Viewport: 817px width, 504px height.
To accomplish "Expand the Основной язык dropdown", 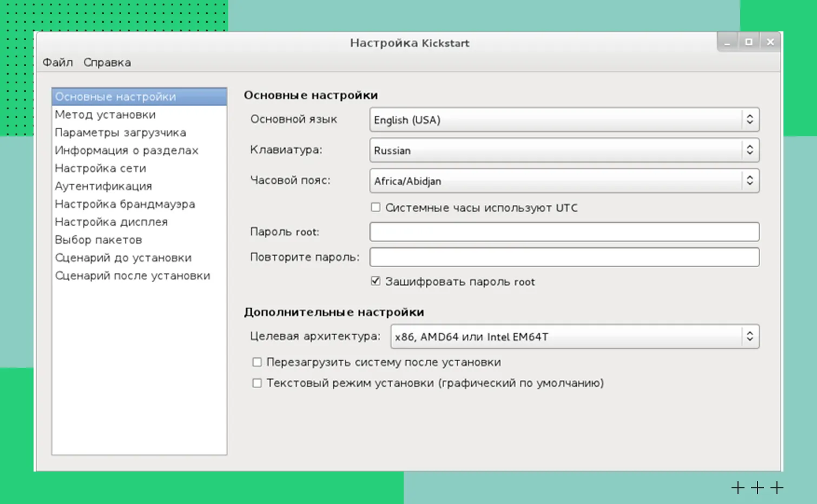I will (564, 120).
